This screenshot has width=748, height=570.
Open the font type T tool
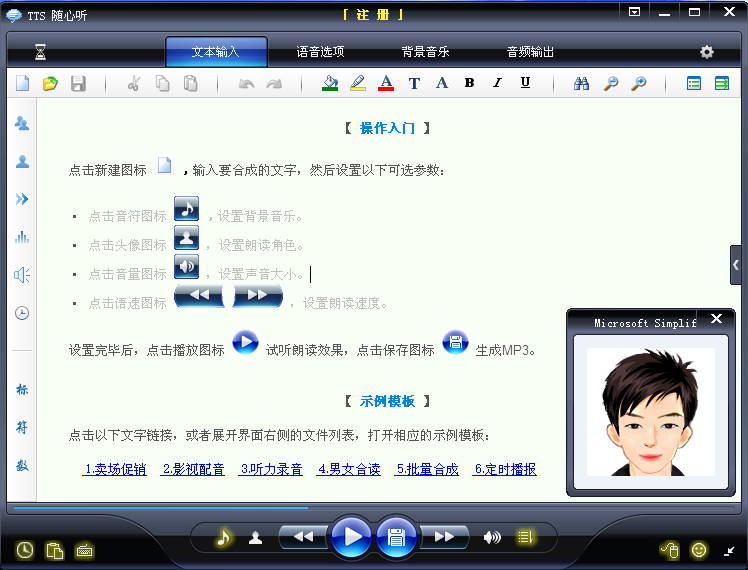point(414,83)
